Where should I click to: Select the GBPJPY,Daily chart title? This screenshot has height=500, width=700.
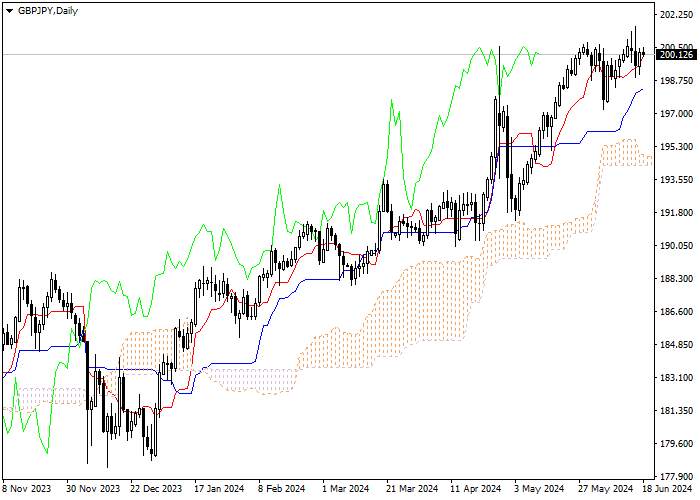point(48,11)
